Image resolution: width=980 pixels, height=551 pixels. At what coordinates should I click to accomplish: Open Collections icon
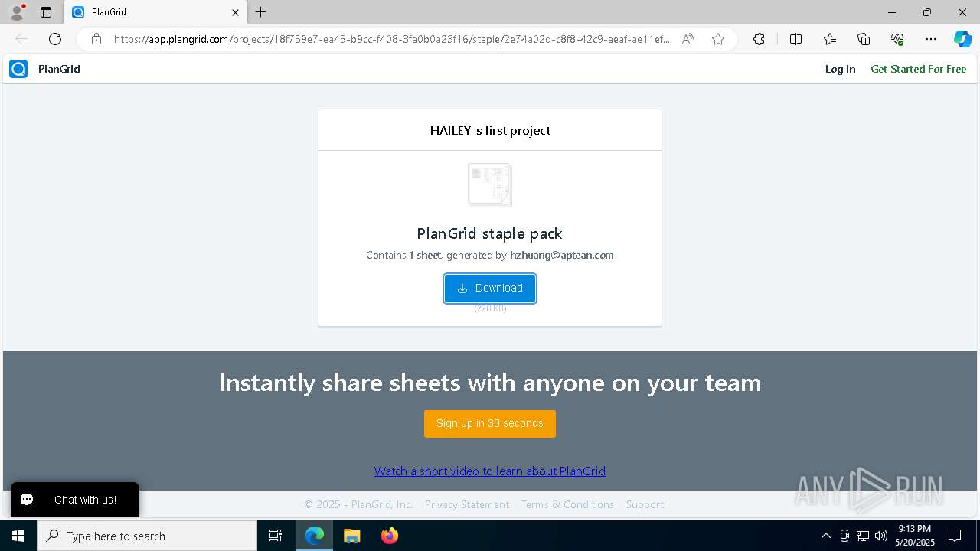pyautogui.click(x=864, y=39)
